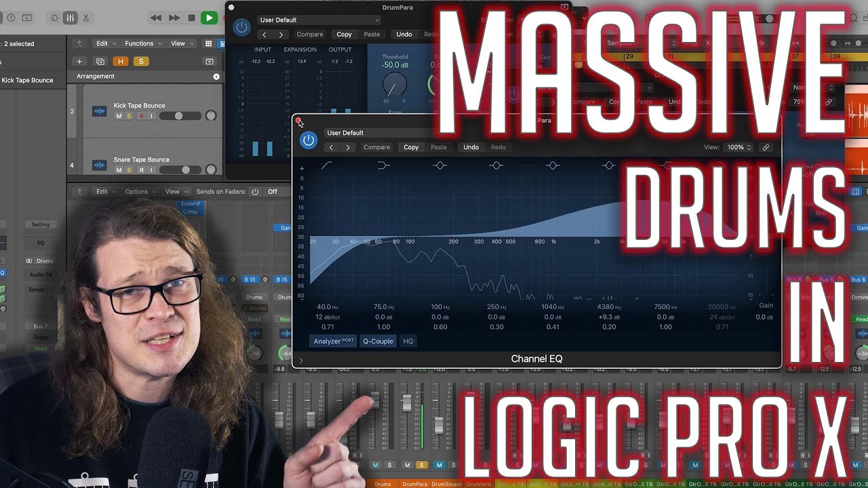Mute the Snare Tape Bounce track

pos(119,170)
